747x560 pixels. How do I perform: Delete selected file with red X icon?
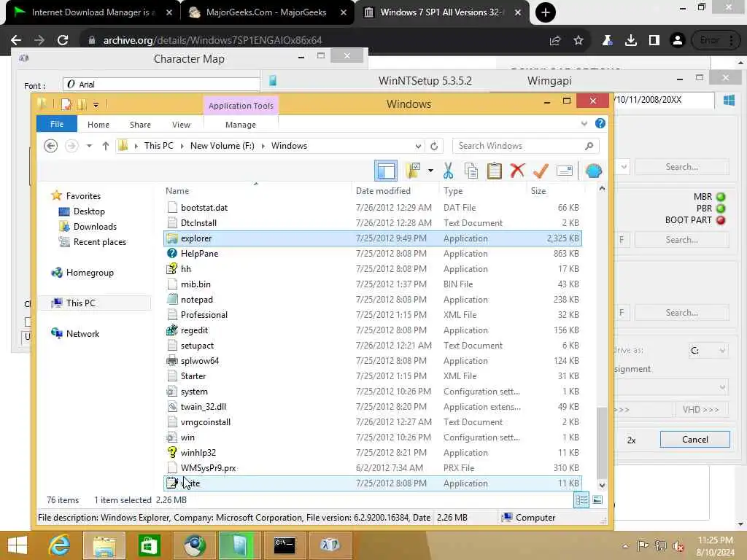pyautogui.click(x=517, y=171)
